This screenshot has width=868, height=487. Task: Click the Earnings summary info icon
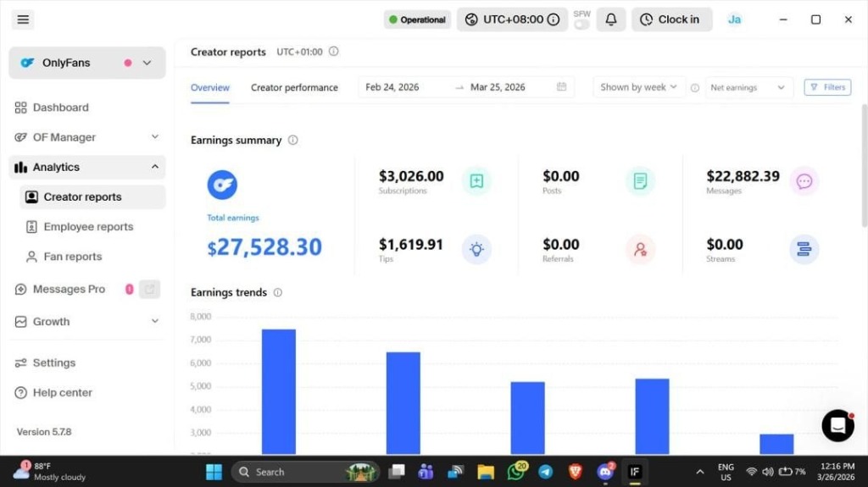coord(292,140)
